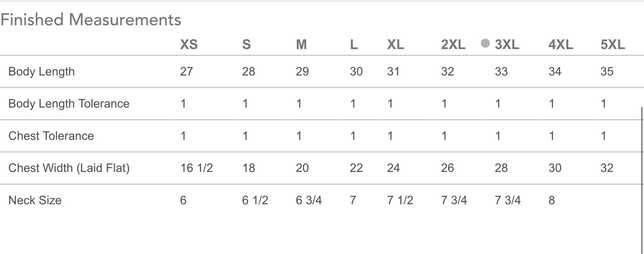Select the neck size value 8 for 4XL
The image size is (644, 254).
tap(552, 200)
